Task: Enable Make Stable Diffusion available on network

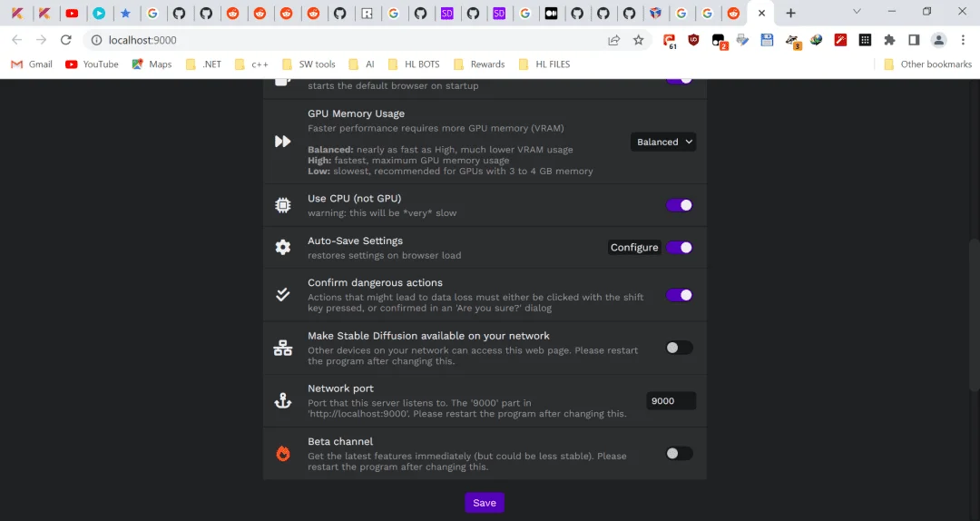Action: tap(680, 348)
